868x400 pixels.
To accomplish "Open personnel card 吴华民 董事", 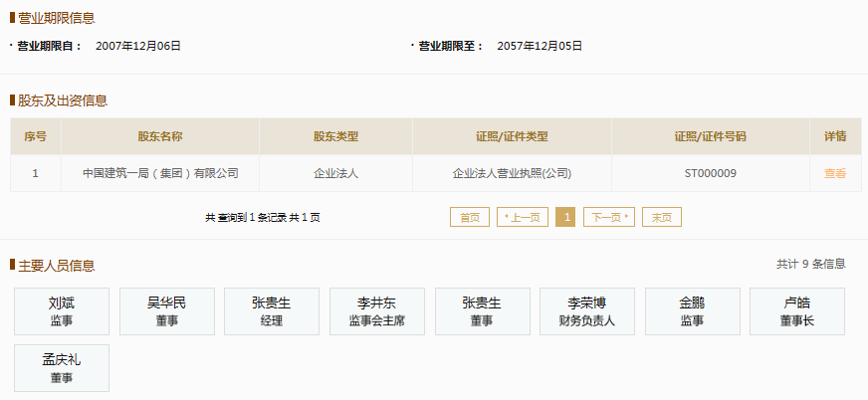I will 166,310.
